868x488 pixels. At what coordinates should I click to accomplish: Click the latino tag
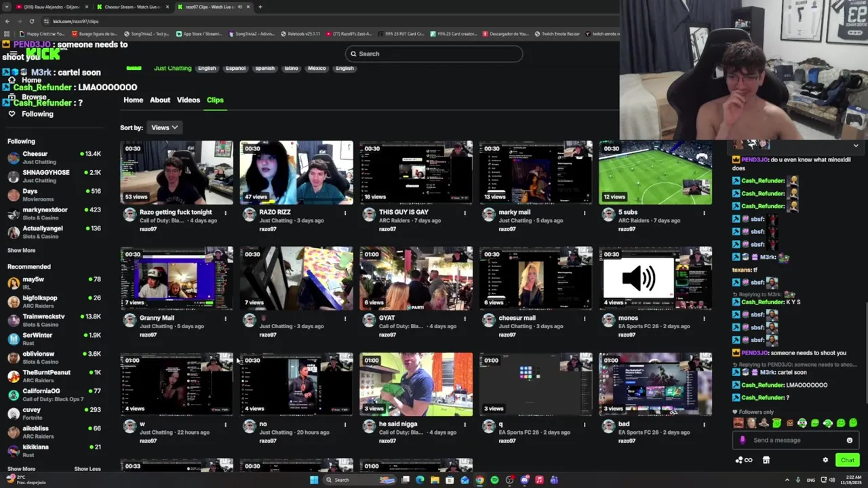point(291,68)
